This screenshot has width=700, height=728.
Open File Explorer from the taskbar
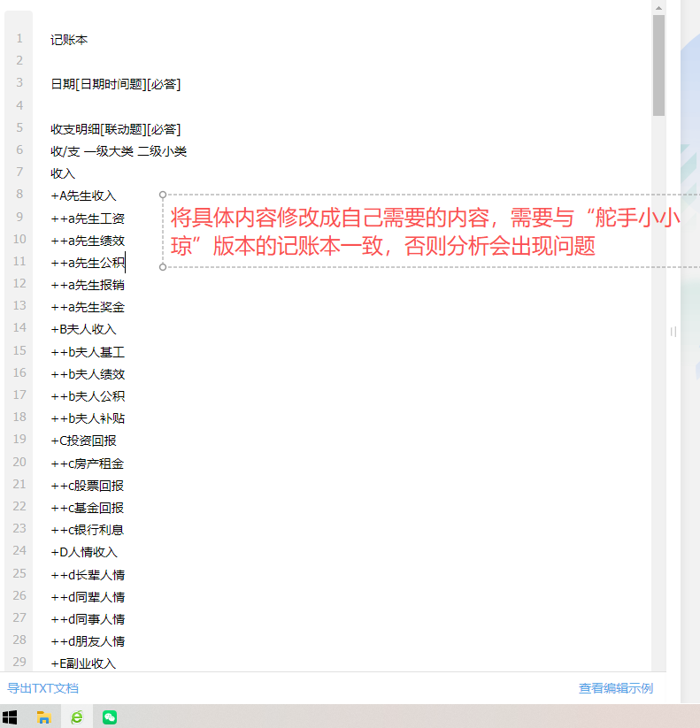[x=43, y=717]
